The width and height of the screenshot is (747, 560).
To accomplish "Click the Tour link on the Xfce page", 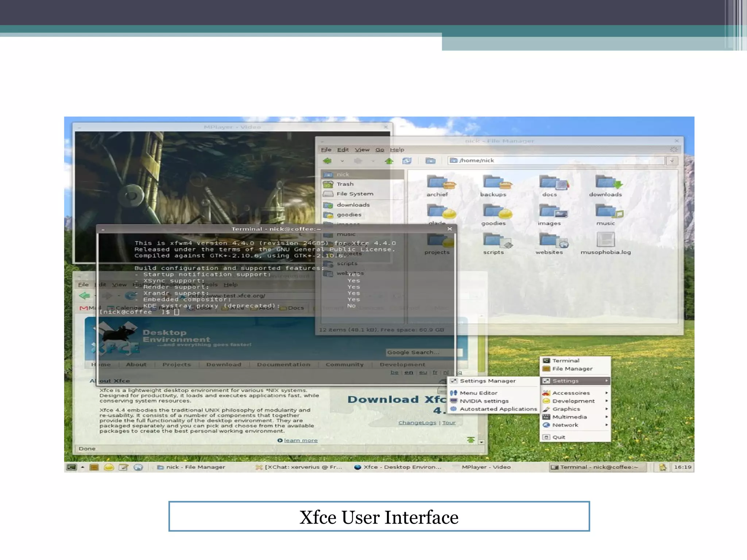I will [449, 423].
